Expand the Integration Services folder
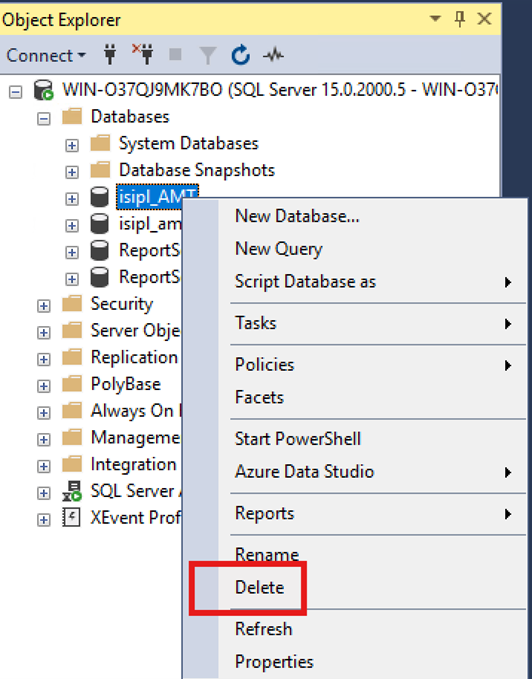Screen dimensions: 532x679 point(44,466)
